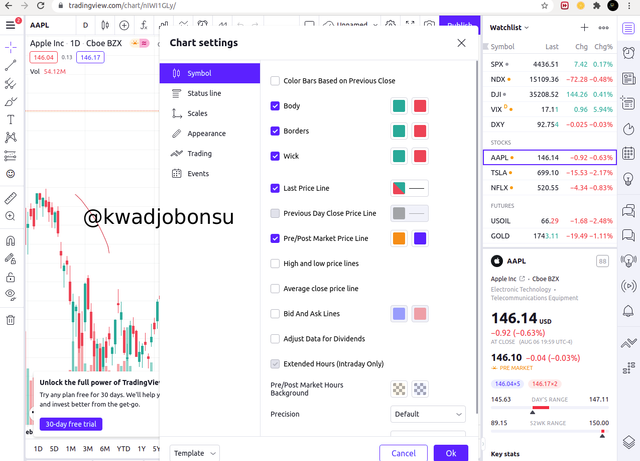Open the TradingView hamburger menu

pos(10,25)
